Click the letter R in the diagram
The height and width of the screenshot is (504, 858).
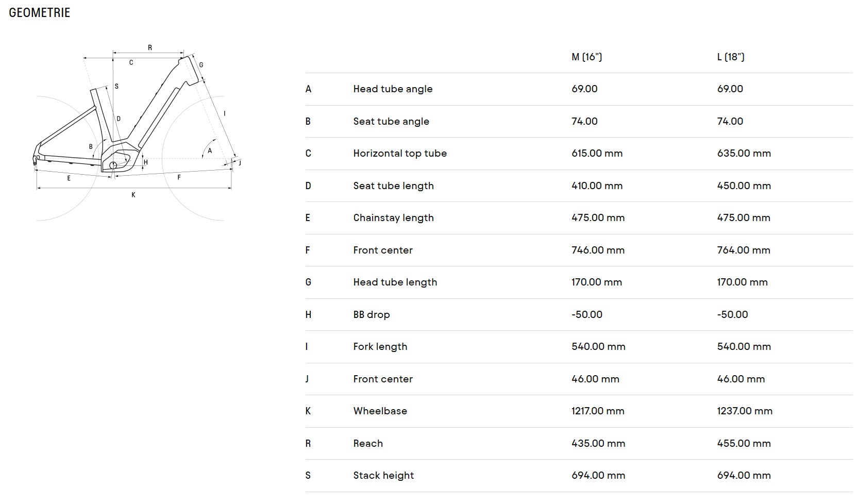point(150,48)
